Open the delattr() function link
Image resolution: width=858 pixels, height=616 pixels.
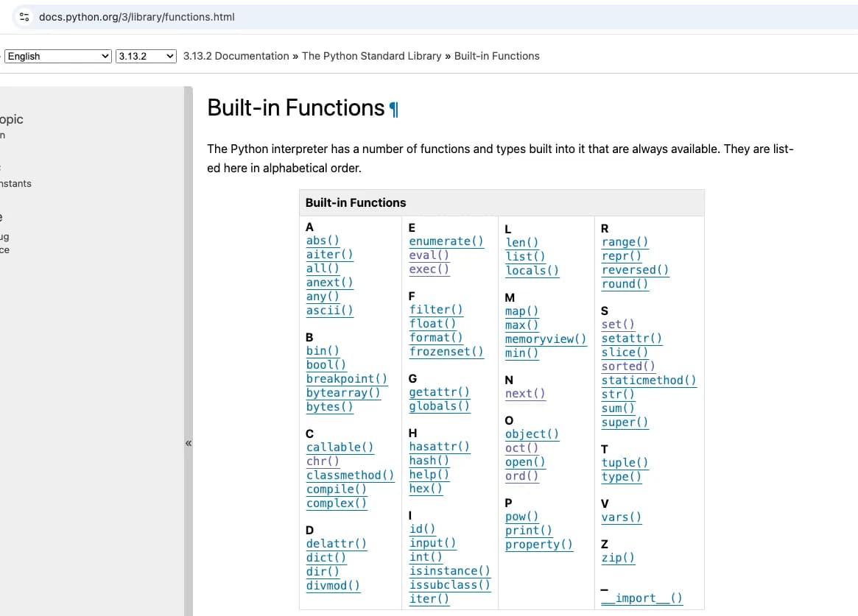[x=337, y=543]
